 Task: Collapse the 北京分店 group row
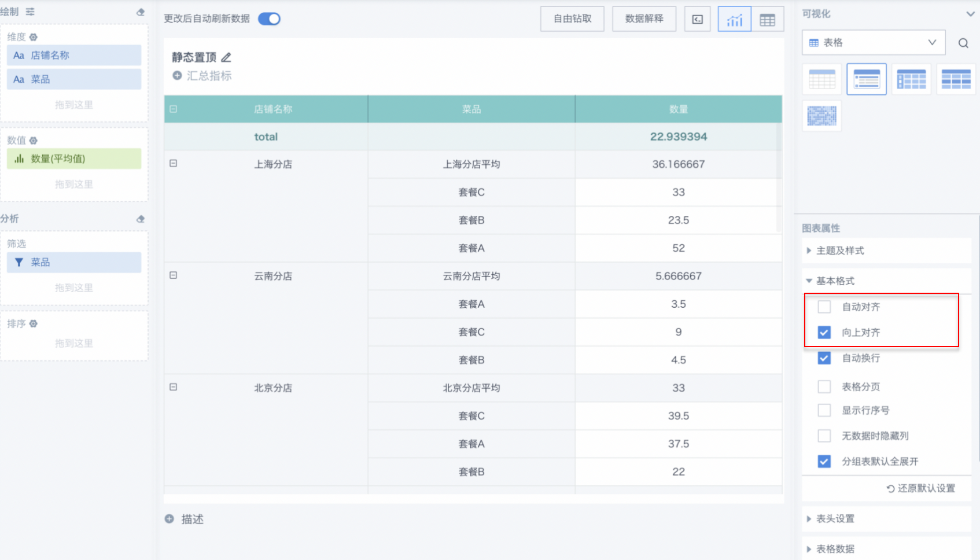(x=173, y=387)
